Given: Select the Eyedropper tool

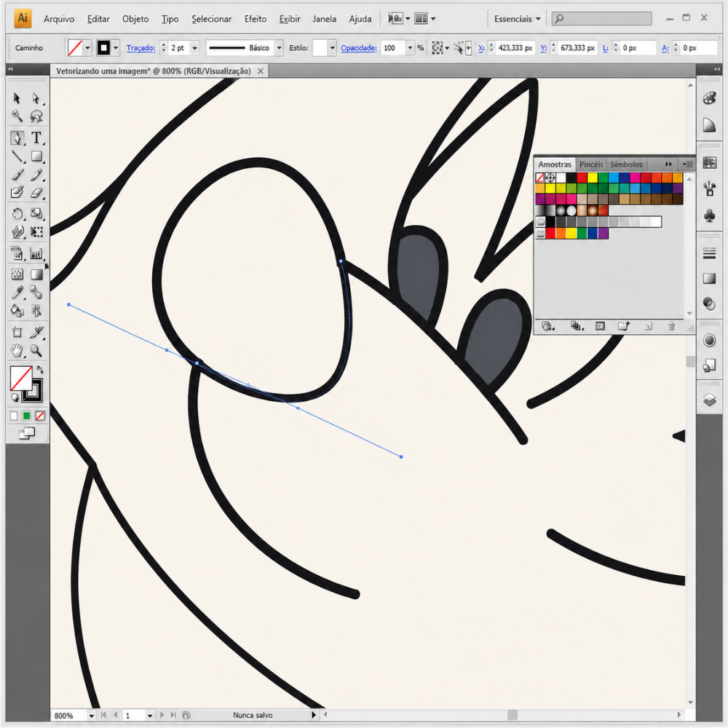Looking at the screenshot, I should point(17,293).
